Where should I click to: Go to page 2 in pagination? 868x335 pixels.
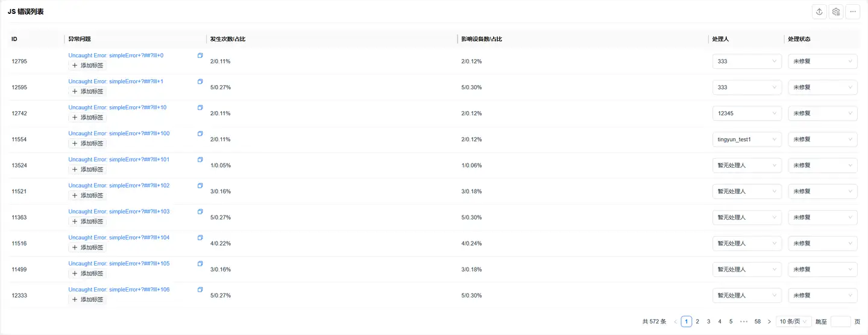(x=697, y=322)
